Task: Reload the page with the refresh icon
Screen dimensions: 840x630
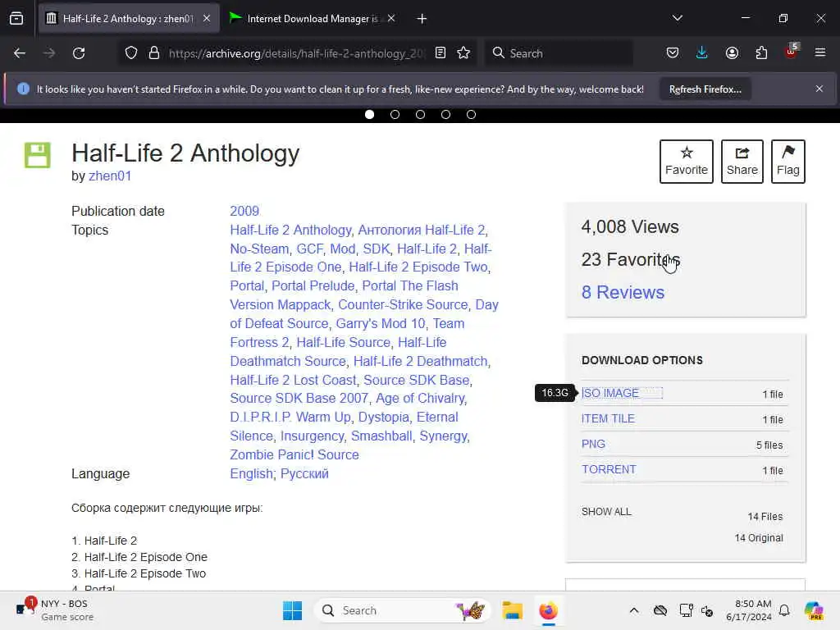Action: (x=79, y=53)
